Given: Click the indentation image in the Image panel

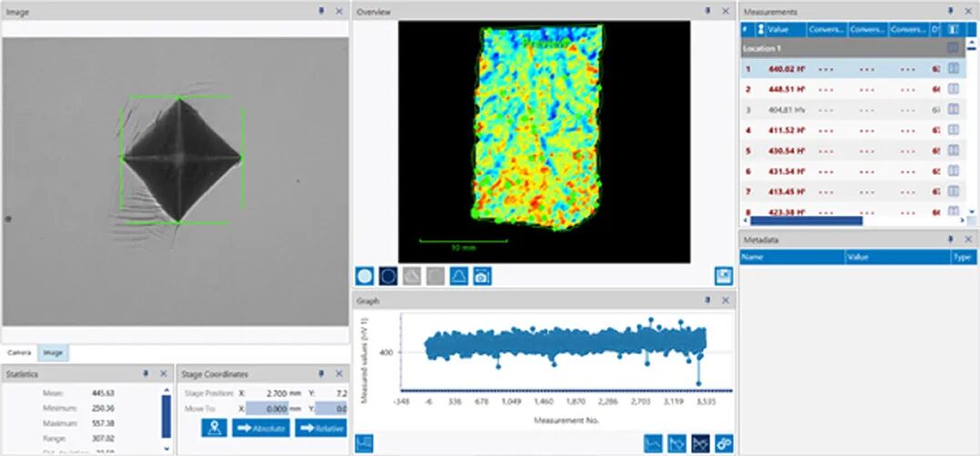Looking at the screenshot, I should [x=175, y=181].
